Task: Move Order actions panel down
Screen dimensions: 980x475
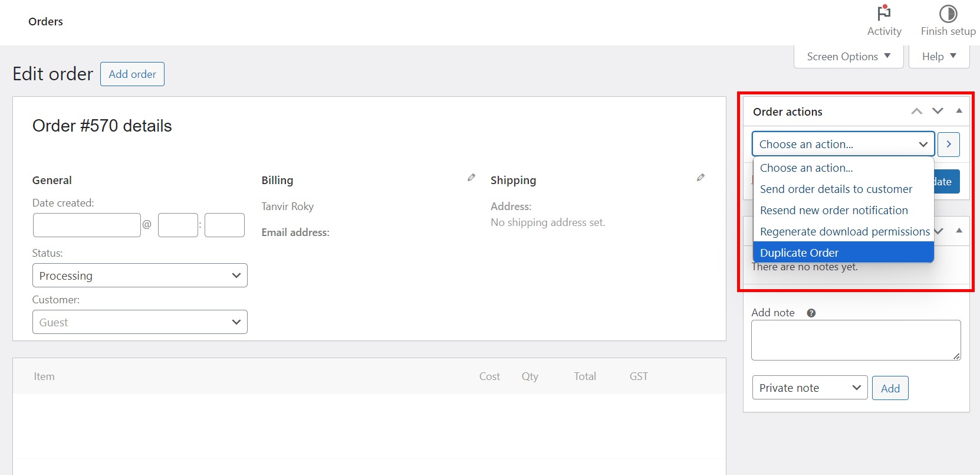Action: (938, 112)
